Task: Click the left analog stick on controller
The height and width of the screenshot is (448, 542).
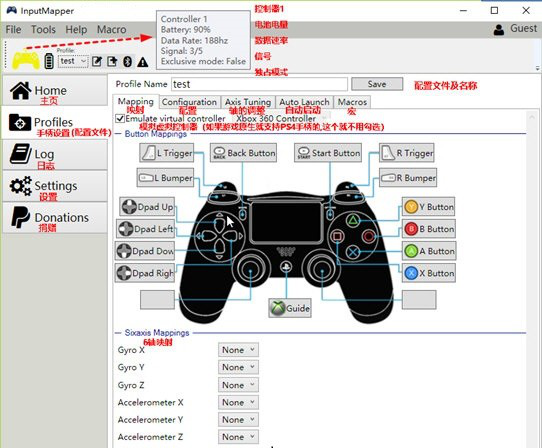Action: pyautogui.click(x=250, y=269)
